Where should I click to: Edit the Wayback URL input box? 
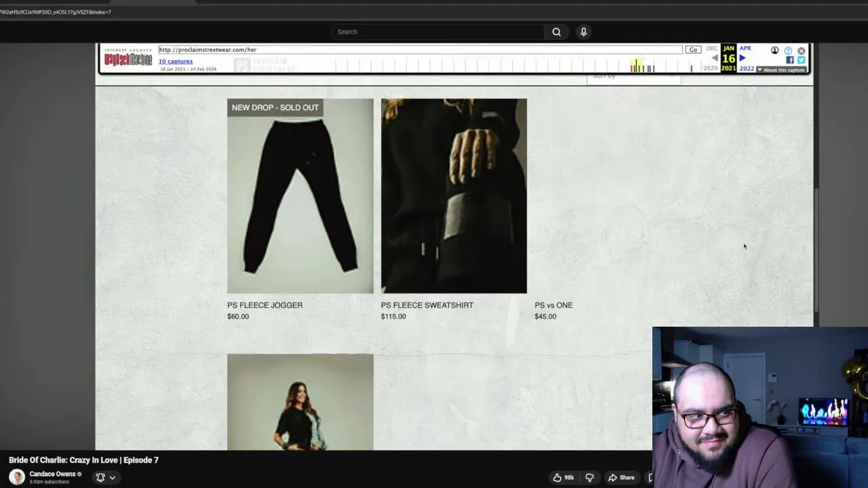pyautogui.click(x=420, y=49)
